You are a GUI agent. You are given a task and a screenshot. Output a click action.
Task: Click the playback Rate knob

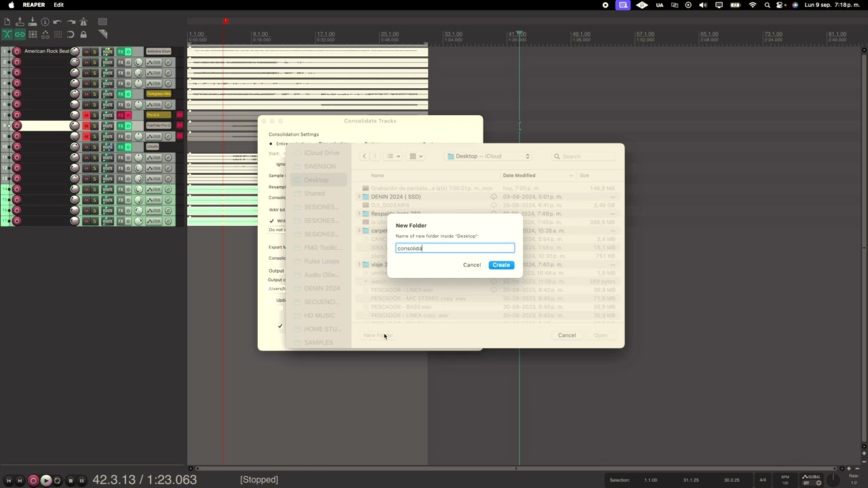coord(833,480)
